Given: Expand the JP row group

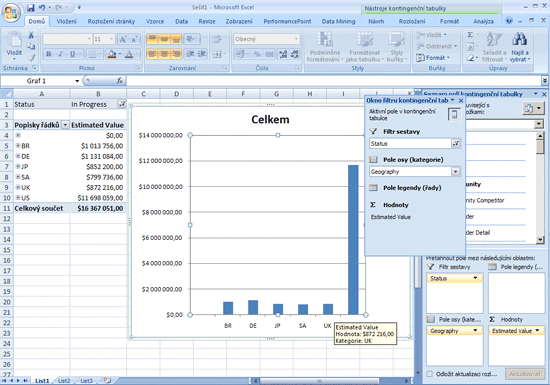Looking at the screenshot, I should point(18,166).
